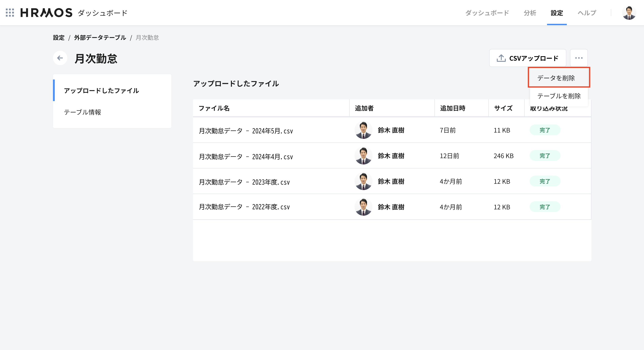
Task: Open the ヘルプ navigation tab
Action: (x=587, y=13)
